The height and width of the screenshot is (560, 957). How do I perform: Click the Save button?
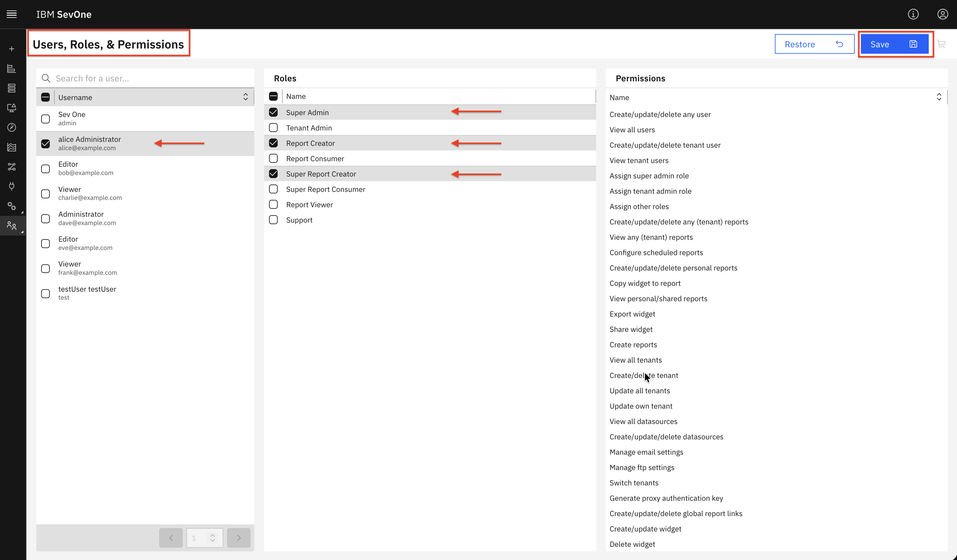tap(894, 44)
